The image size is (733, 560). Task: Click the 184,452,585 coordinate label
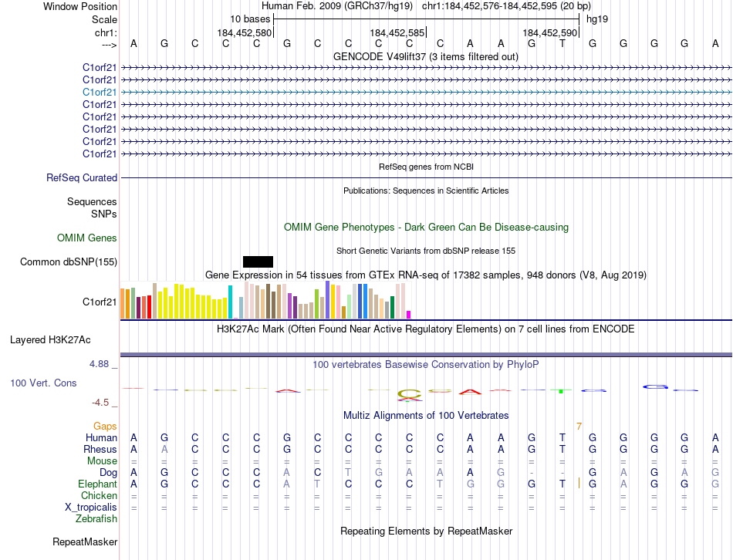397,32
